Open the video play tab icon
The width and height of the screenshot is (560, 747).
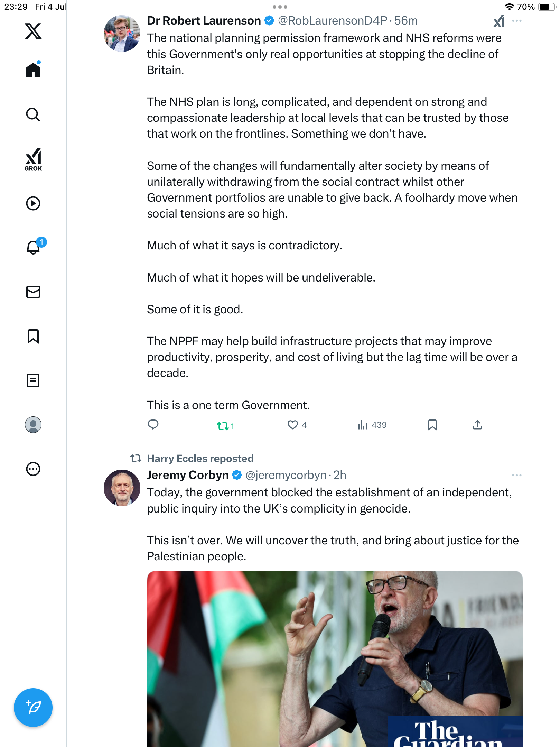point(33,203)
